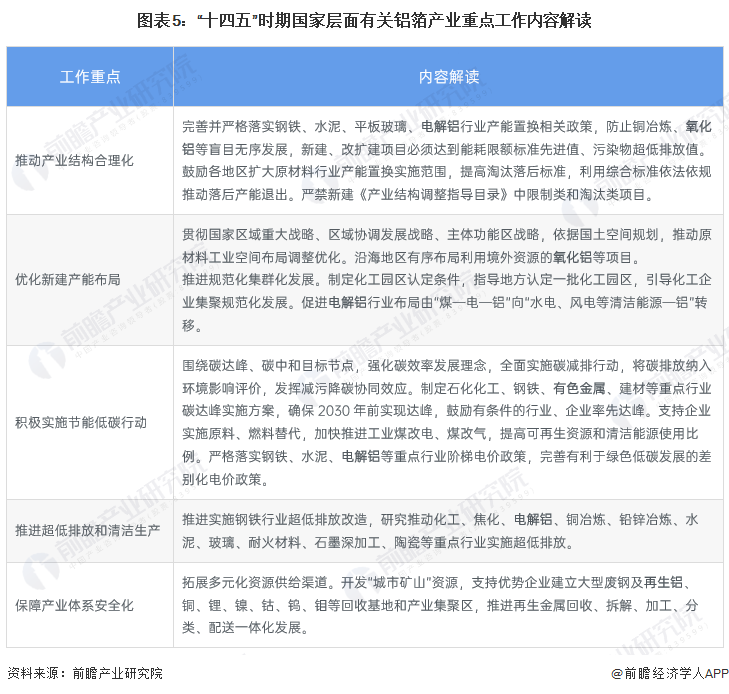Click the source note '资料来源：前瞻产业研究院'

[85, 673]
